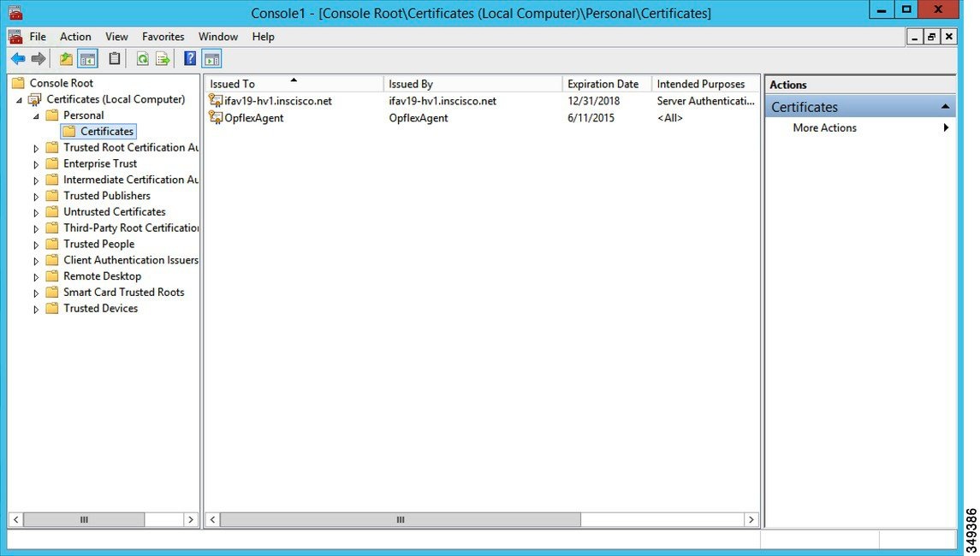Toggle the Show/Hide Action Pane icon
The image size is (980, 556).
[x=211, y=58]
